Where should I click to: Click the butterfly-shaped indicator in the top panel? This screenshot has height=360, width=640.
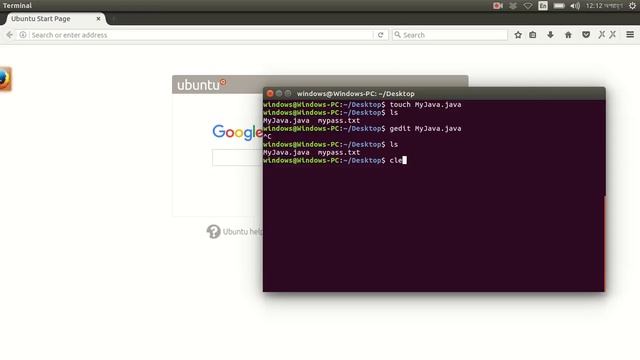[513, 6]
